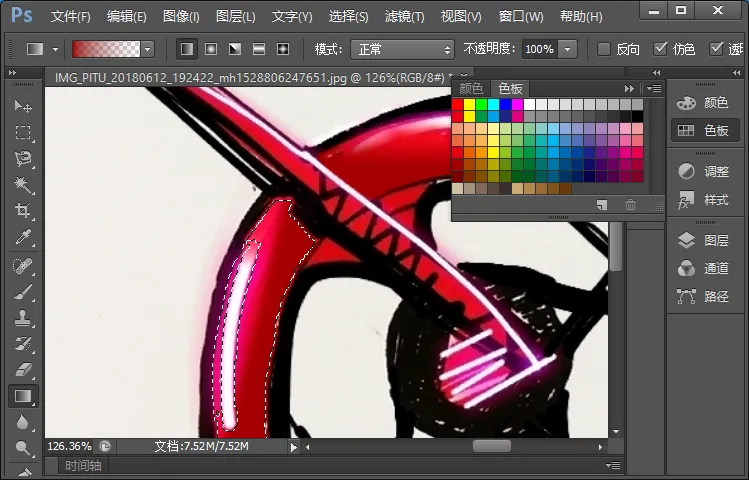
Task: Open the status bar info arrow
Action: pyautogui.click(x=293, y=447)
